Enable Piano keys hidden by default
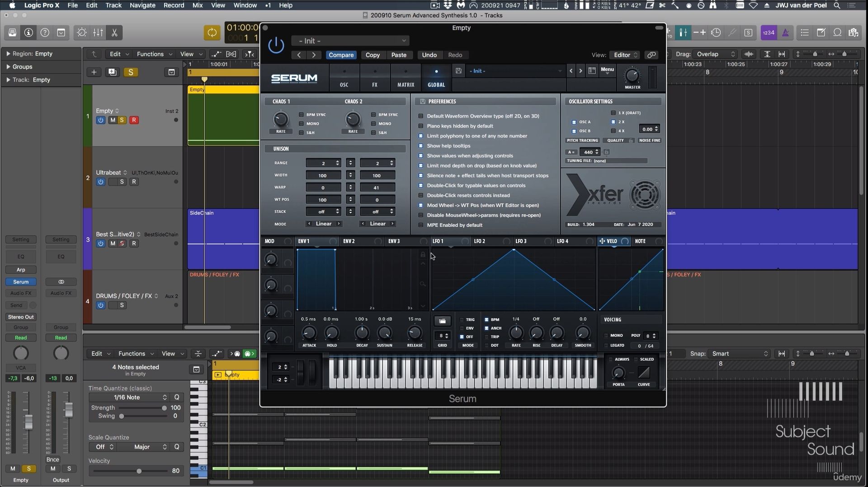The height and width of the screenshot is (487, 868). (x=421, y=126)
